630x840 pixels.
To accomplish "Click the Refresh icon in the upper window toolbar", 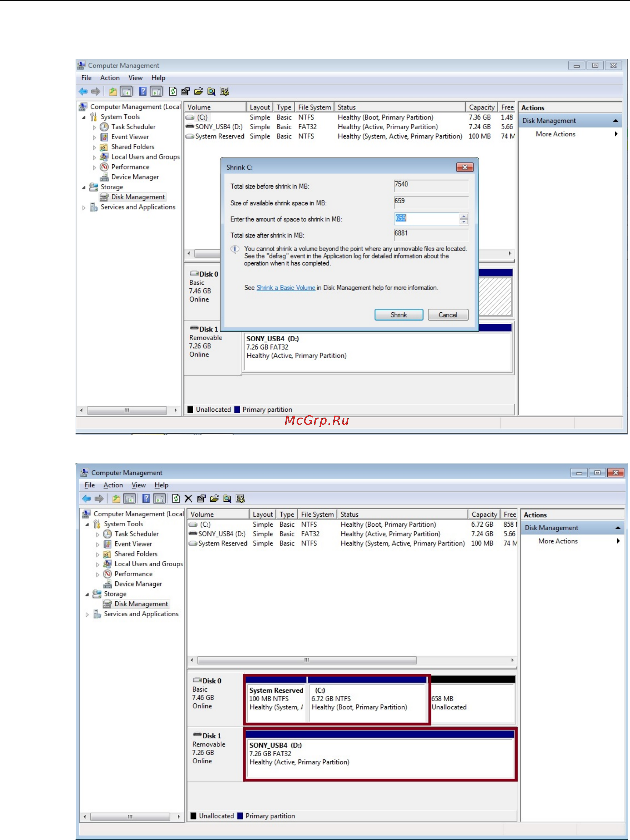I will pyautogui.click(x=173, y=91).
